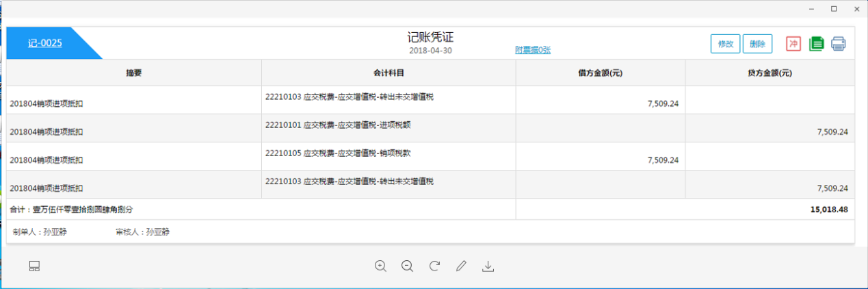Click the green export document icon
Image resolution: width=868 pixels, height=289 pixels.
click(816, 44)
